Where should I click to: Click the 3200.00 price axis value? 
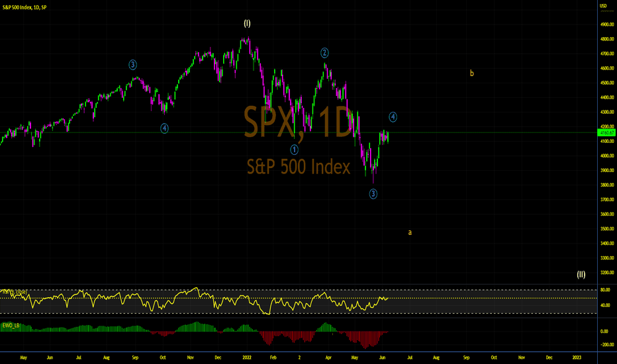(x=607, y=272)
